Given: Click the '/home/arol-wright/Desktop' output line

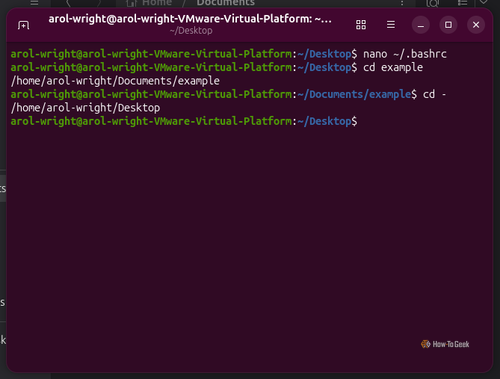Looking at the screenshot, I should point(85,108).
